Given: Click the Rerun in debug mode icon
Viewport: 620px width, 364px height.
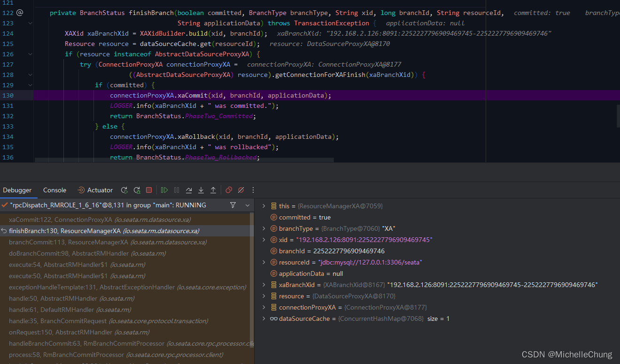Looking at the screenshot, I should pyautogui.click(x=137, y=190).
